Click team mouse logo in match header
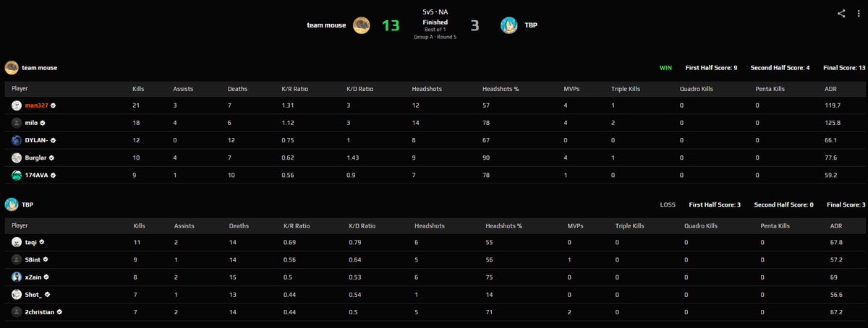 (x=362, y=25)
